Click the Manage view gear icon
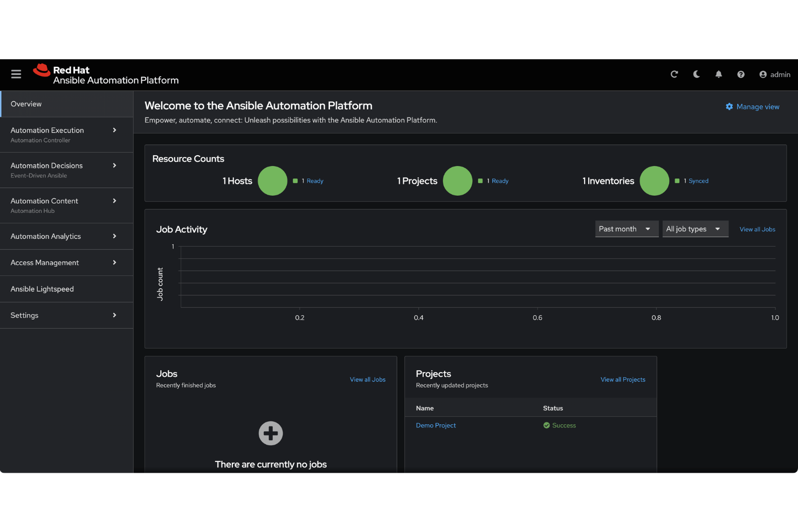The image size is (798, 532). 729,107
